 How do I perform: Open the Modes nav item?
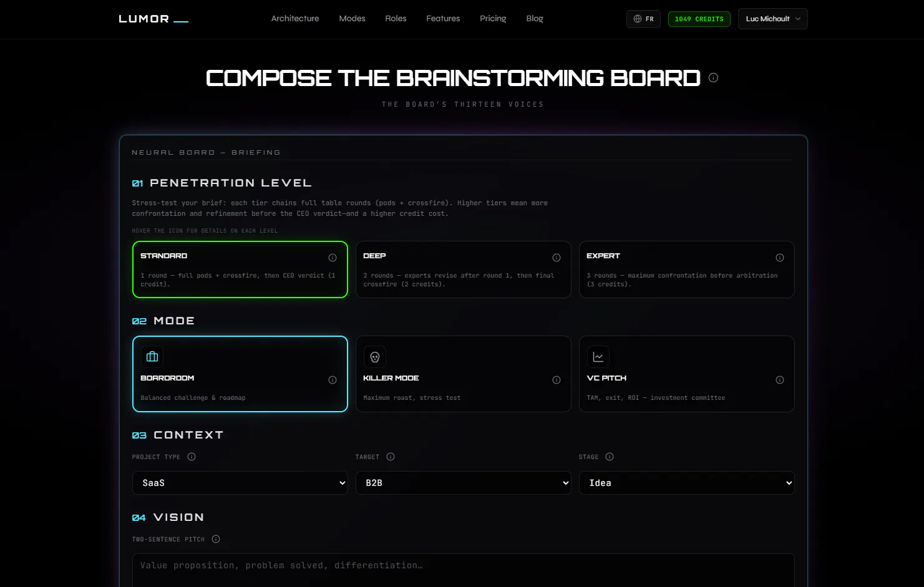353,19
